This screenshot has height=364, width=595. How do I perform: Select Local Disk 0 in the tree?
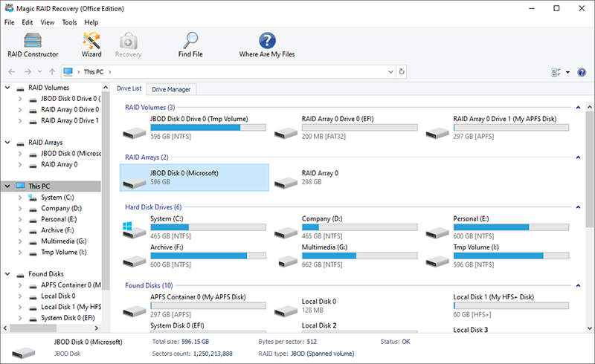pyautogui.click(x=58, y=296)
